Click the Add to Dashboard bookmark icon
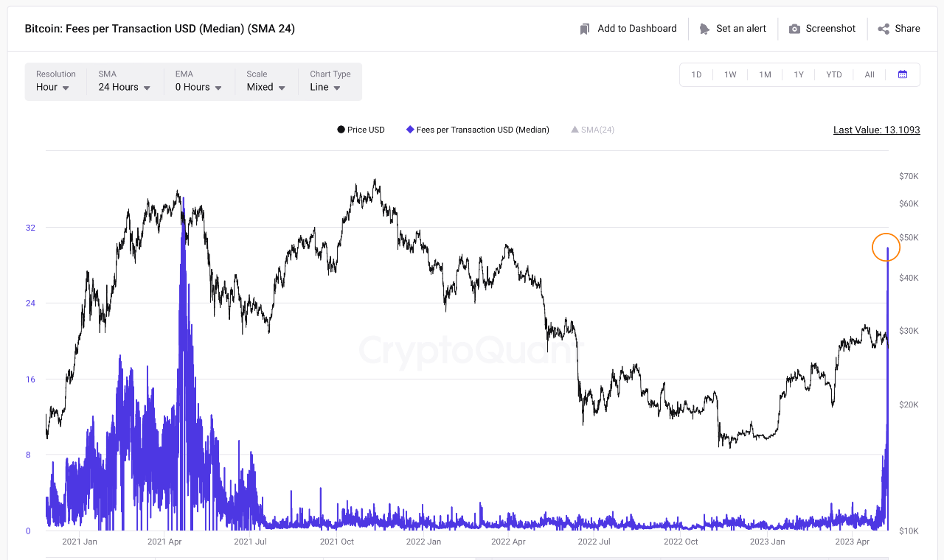 coord(584,28)
